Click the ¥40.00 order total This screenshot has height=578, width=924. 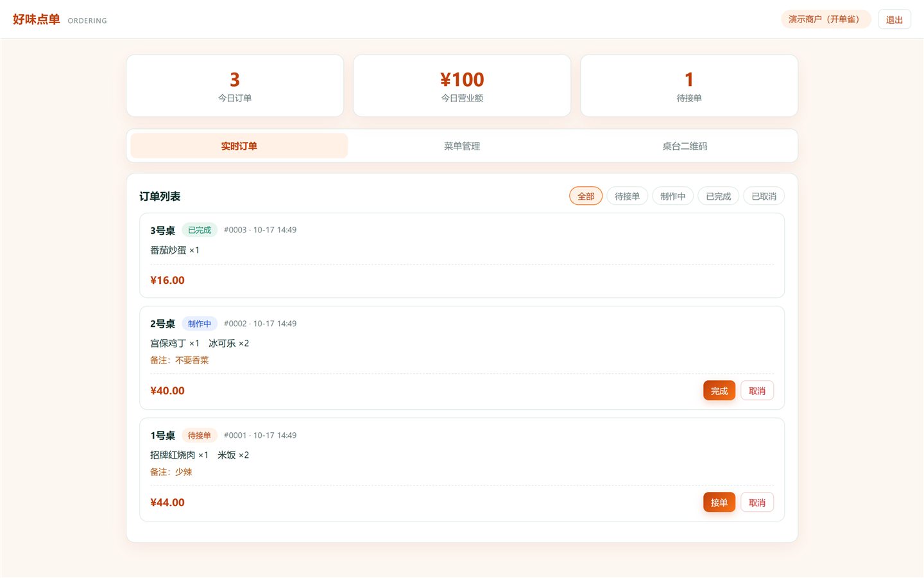point(167,390)
